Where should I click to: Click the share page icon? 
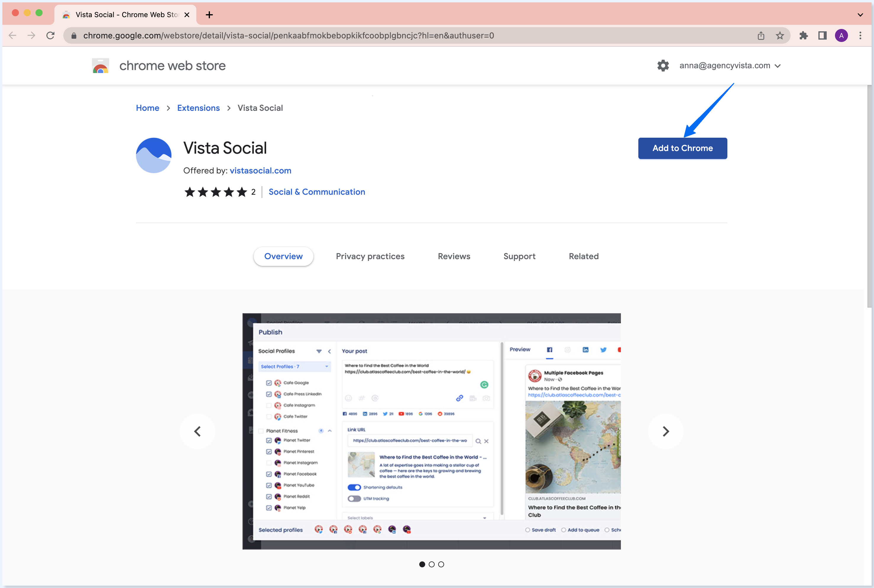pos(761,36)
